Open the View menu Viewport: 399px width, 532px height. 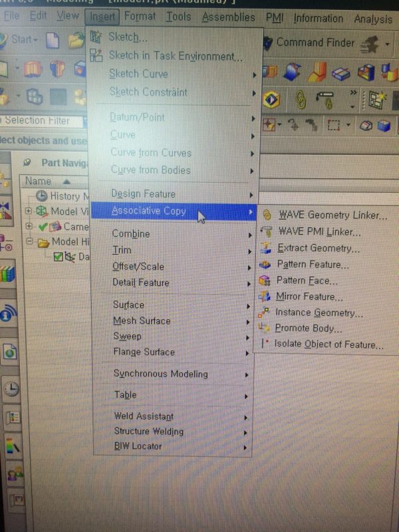(68, 15)
